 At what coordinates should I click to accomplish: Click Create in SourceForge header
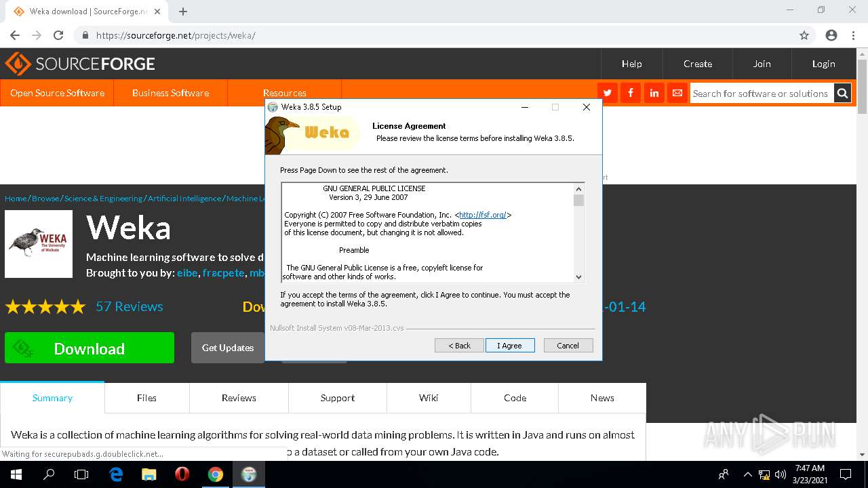pyautogui.click(x=698, y=64)
